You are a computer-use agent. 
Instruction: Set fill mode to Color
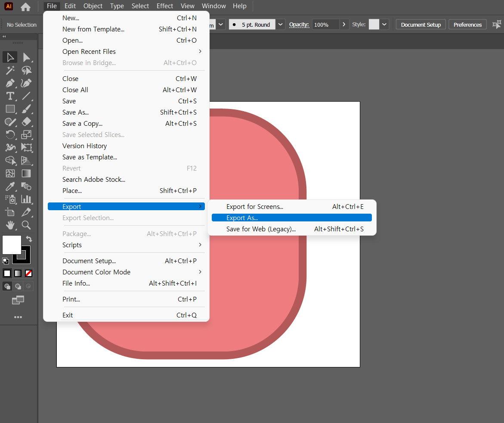click(7, 274)
